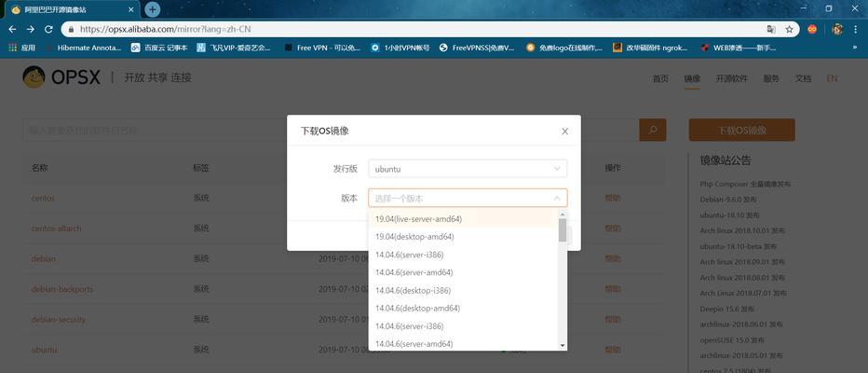868x373 pixels.
Task: Open FreeVPNSS bookmark
Action: click(x=477, y=48)
